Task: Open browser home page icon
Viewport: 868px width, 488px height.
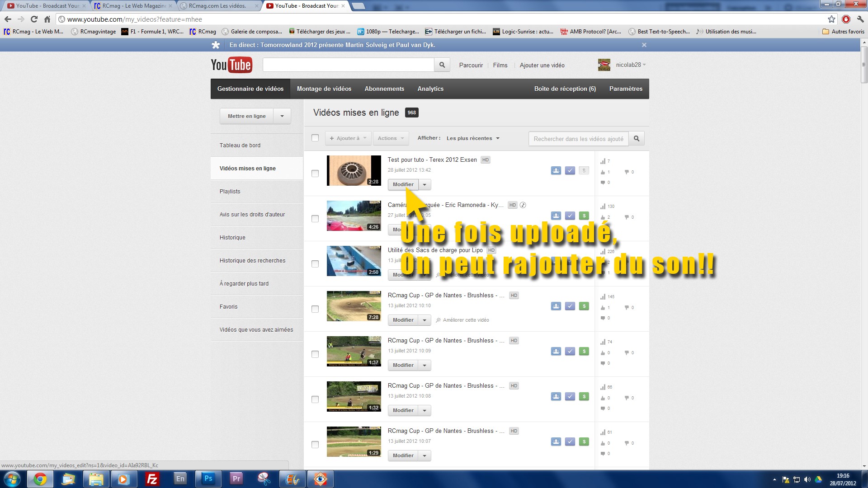Action: (x=47, y=19)
